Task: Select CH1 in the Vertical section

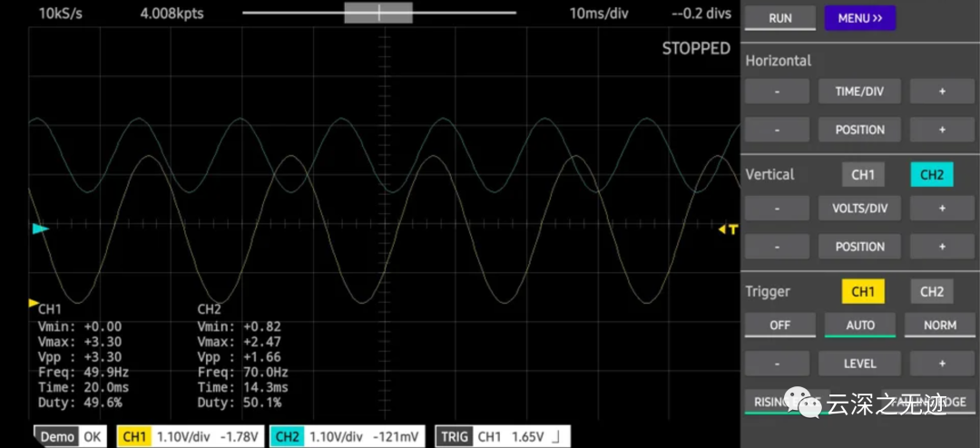Action: click(x=863, y=175)
